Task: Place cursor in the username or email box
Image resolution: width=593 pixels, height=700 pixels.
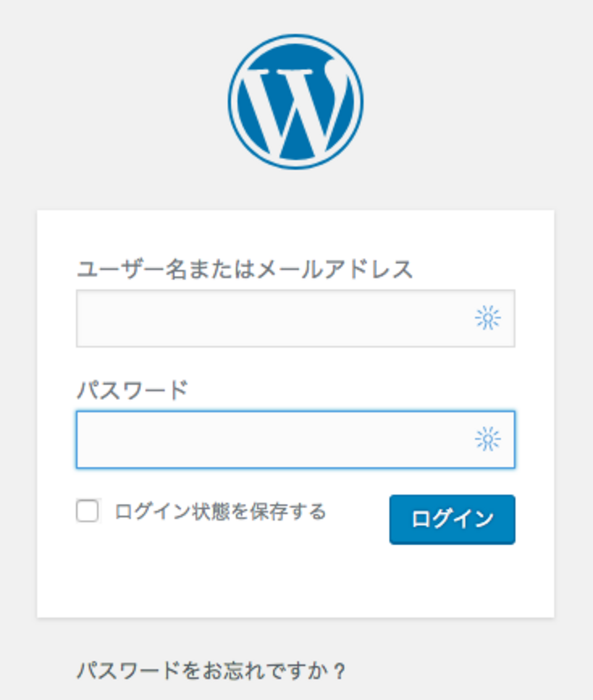Action: point(274,318)
